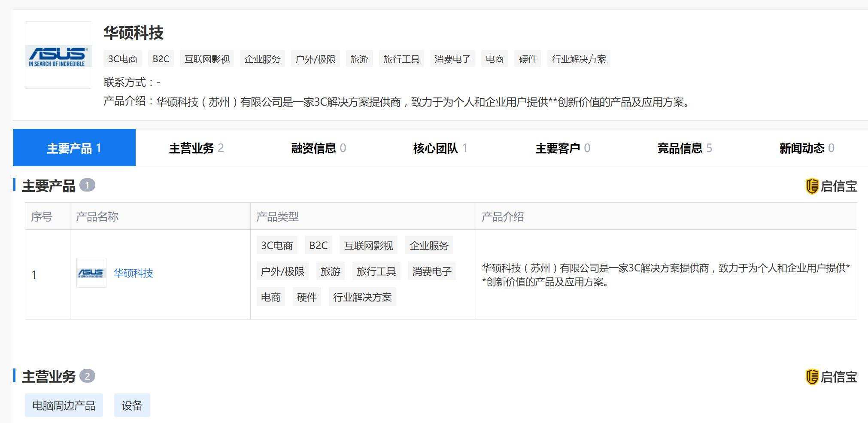This screenshot has width=868, height=423.
Task: Switch to the 主营业务 tab
Action: click(197, 148)
